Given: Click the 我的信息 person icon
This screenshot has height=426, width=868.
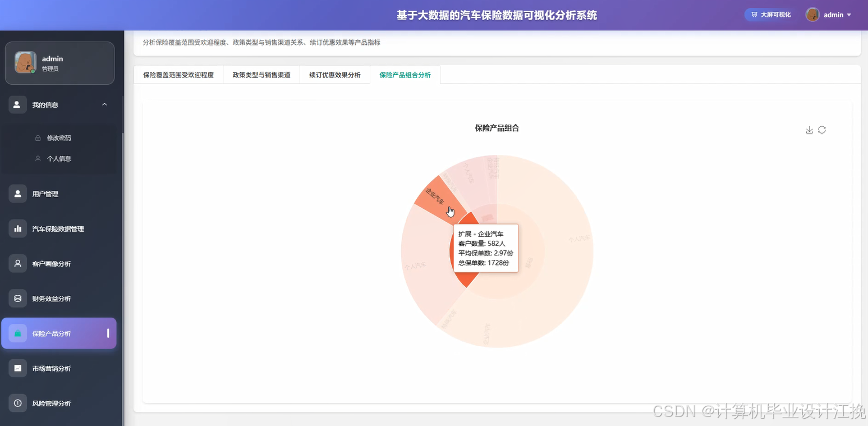Looking at the screenshot, I should 17,104.
